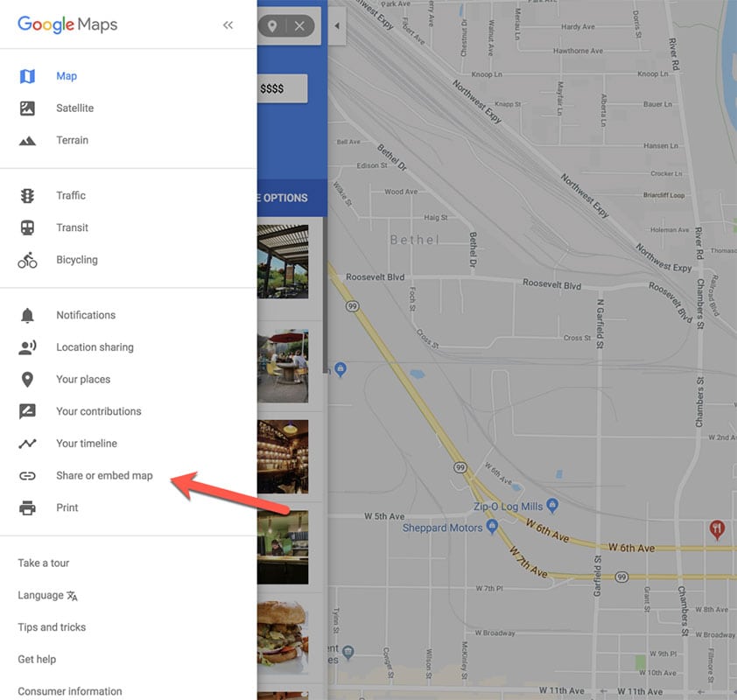The height and width of the screenshot is (700, 737).
Task: Choose the Terrain mountain icon
Action: tap(27, 141)
